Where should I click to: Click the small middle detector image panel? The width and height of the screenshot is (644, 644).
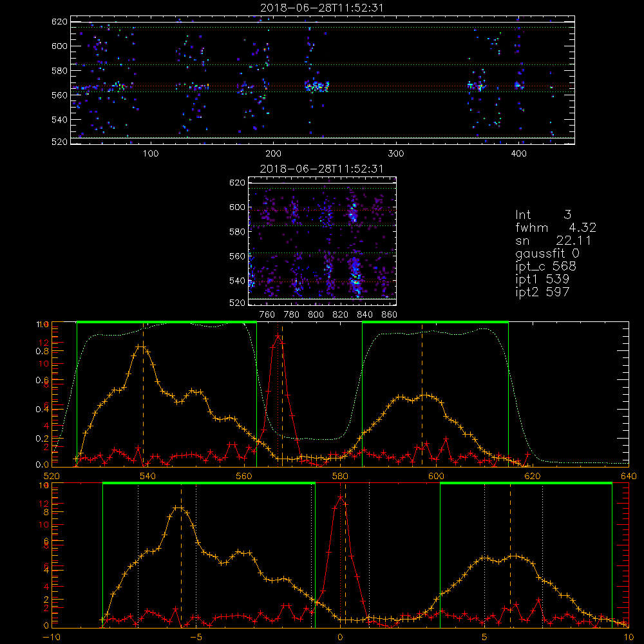(323, 241)
